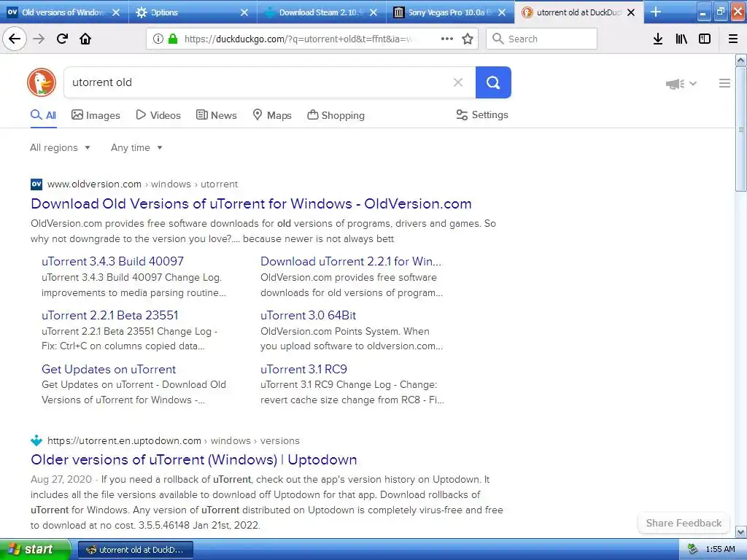
Task: Click the forward navigation arrow
Action: [39, 39]
